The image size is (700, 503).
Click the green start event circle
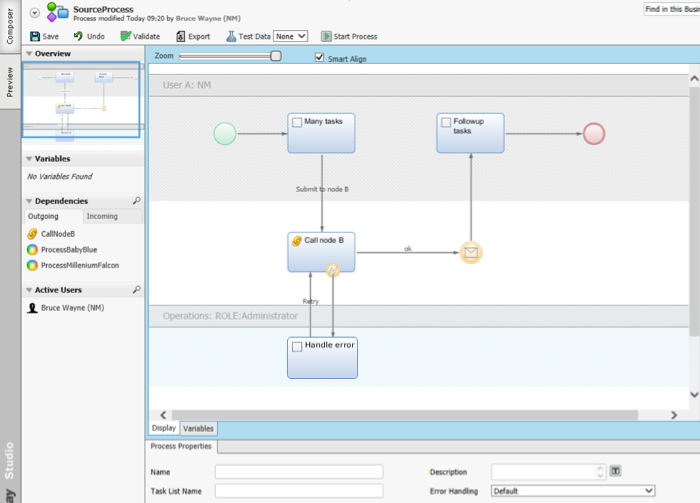pos(225,133)
